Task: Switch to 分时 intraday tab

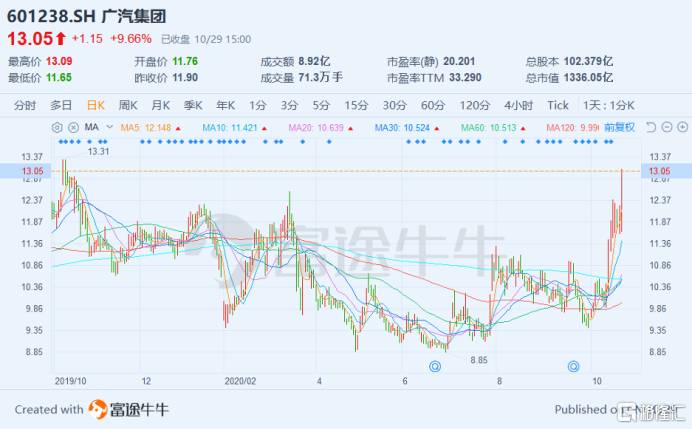Action: (x=25, y=105)
